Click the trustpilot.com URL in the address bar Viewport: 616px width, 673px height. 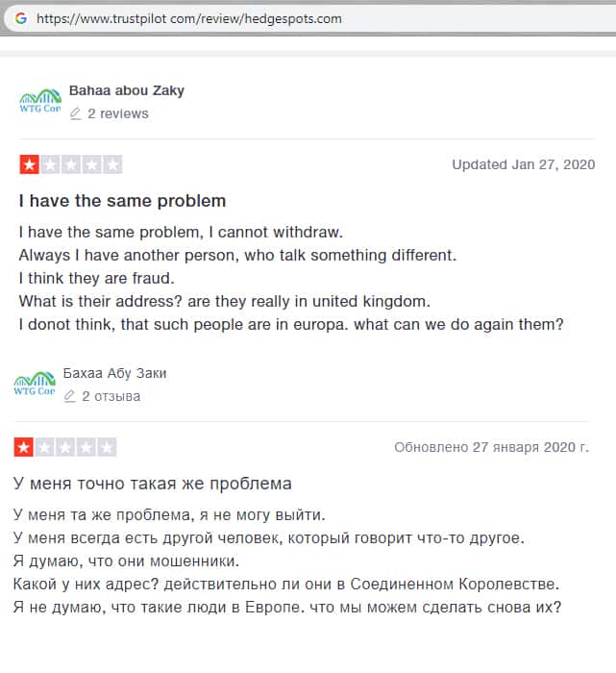(188, 19)
